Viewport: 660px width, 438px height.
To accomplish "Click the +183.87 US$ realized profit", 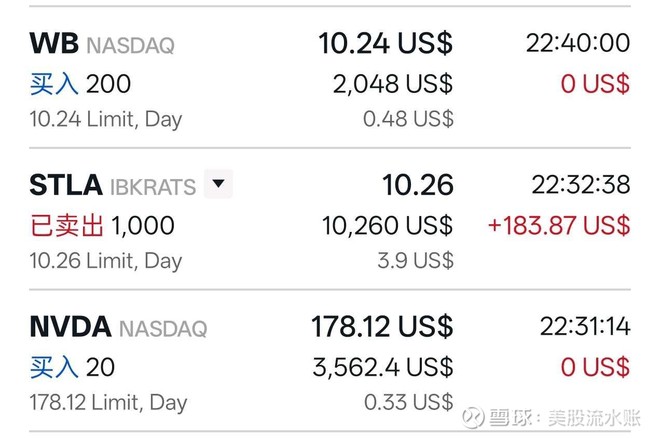I will tap(559, 226).
